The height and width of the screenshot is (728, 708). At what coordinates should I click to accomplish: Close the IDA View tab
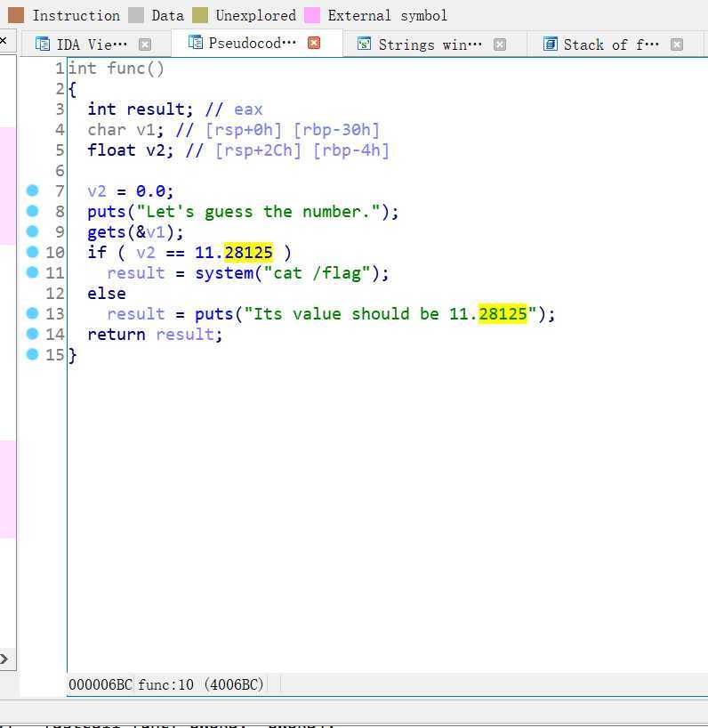(145, 44)
